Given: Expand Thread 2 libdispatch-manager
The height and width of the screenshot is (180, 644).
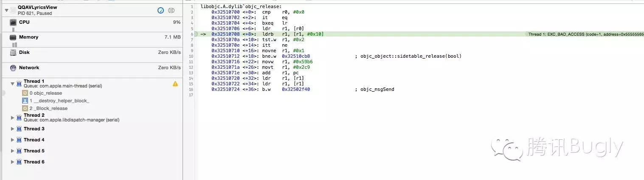Looking at the screenshot, I should 12,118.
